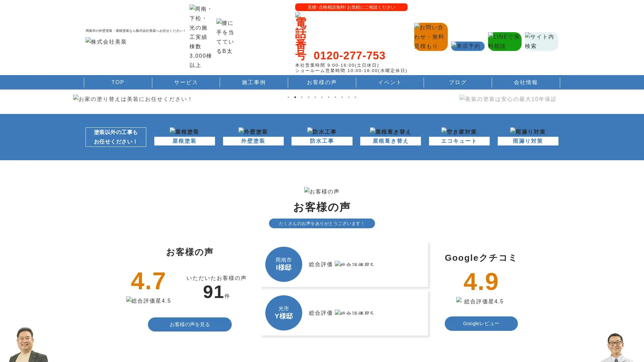Open the 施工事例 menu item
Viewport: 644px width, 362px height.
point(254,82)
